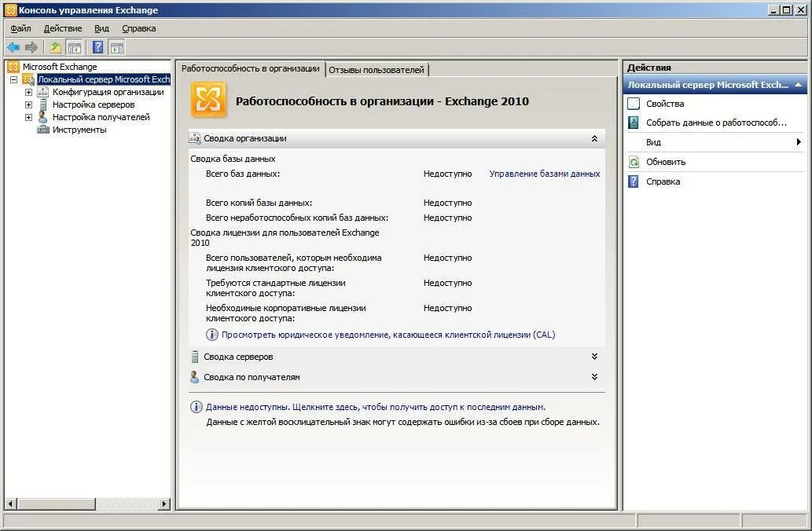Select the Microsoft Exchange root tree item

coord(60,67)
